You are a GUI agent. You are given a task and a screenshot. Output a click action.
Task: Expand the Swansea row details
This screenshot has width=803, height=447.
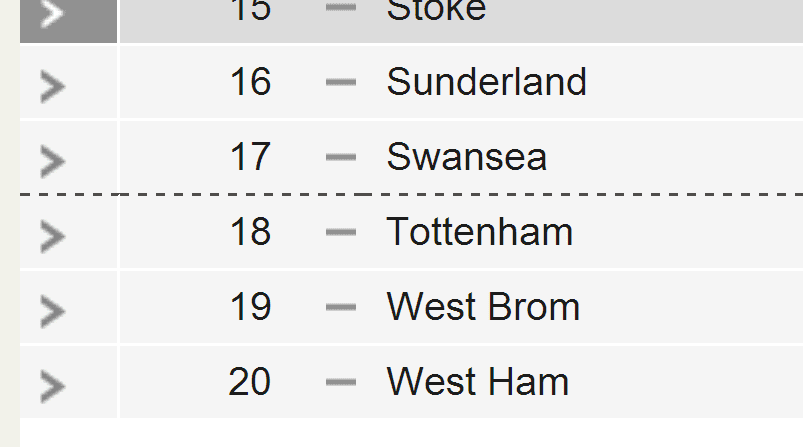tap(52, 160)
